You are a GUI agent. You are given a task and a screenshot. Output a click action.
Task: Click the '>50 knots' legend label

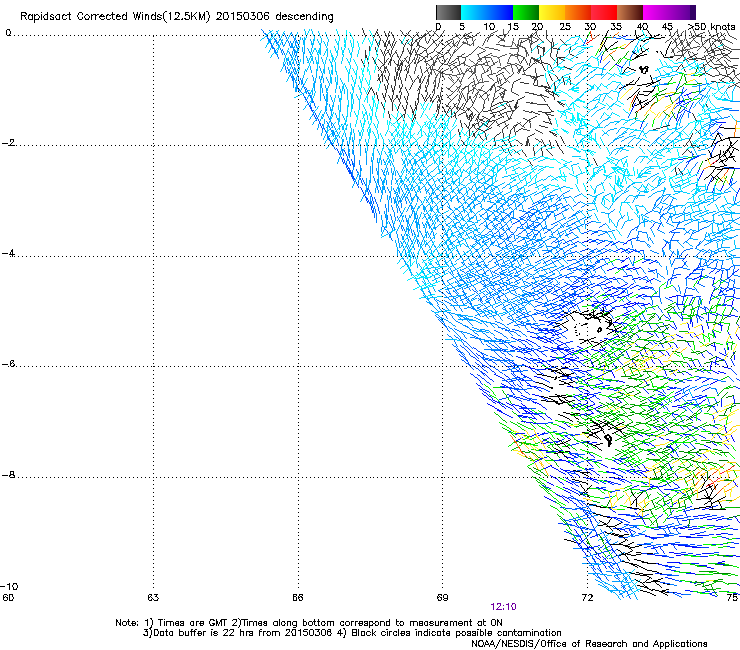coord(712,27)
